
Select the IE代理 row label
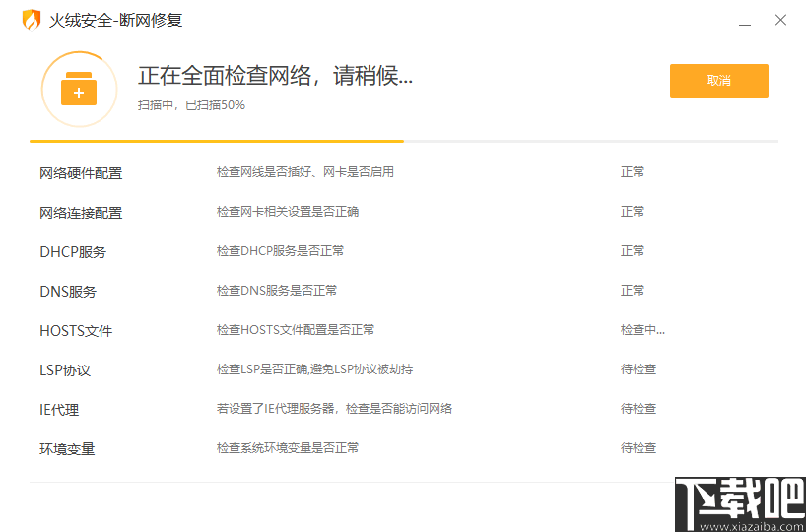tap(59, 410)
